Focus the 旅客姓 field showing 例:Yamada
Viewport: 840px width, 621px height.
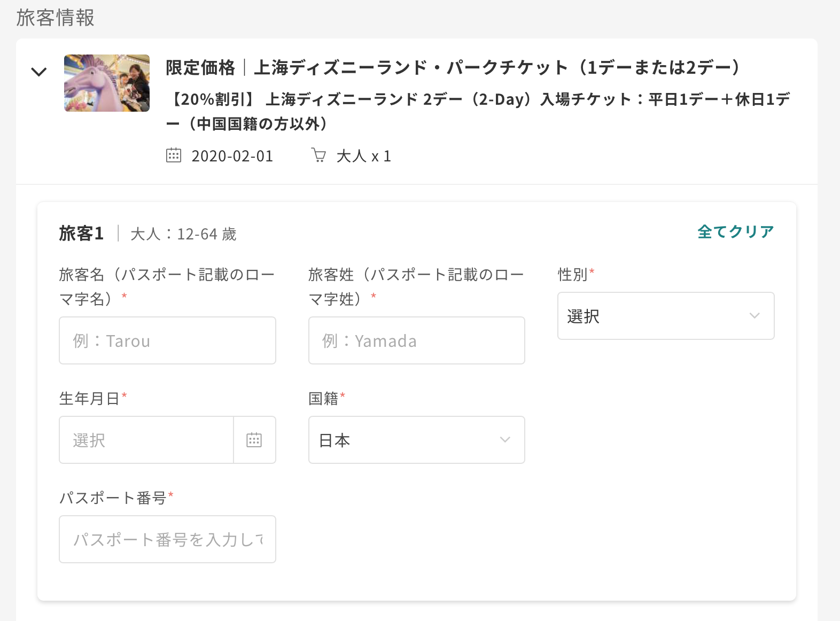(417, 340)
